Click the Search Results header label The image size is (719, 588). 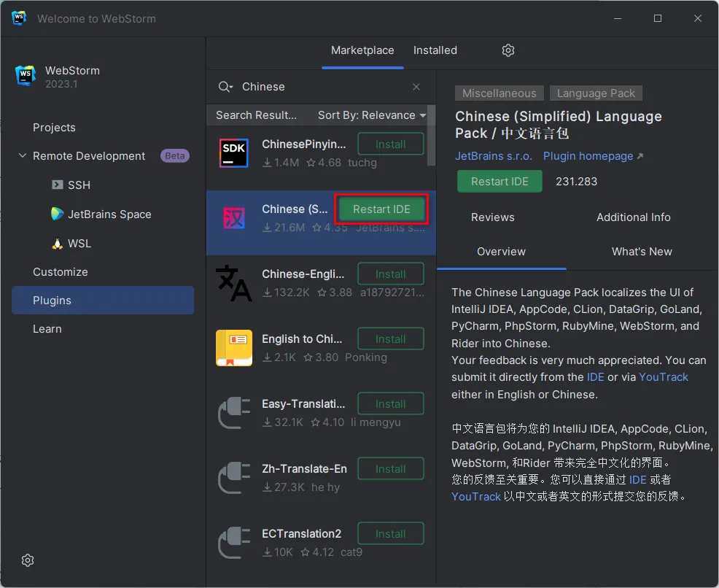point(257,115)
